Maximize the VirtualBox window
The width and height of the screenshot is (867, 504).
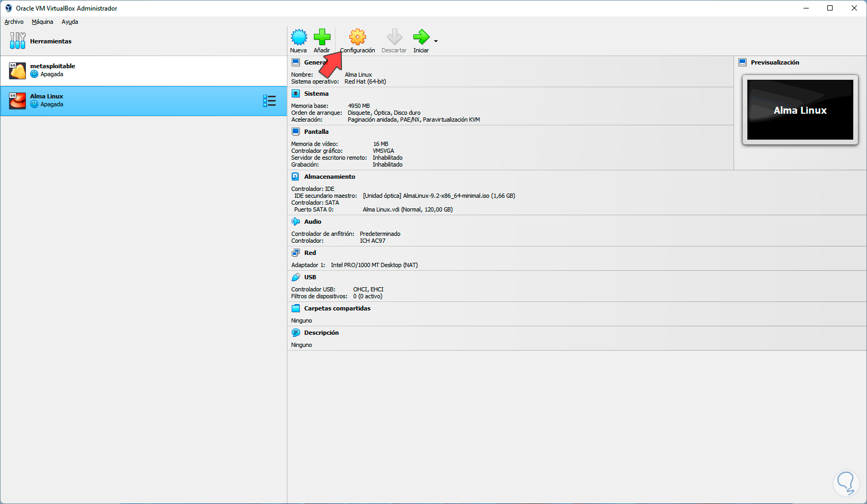[x=830, y=8]
